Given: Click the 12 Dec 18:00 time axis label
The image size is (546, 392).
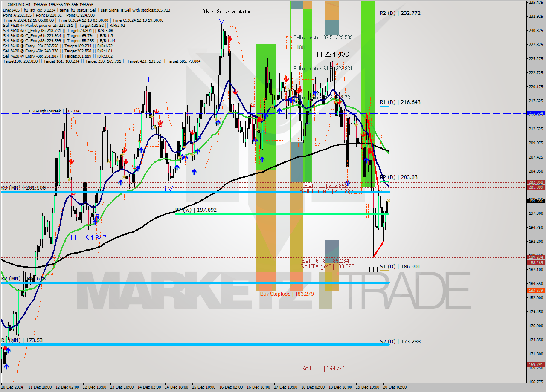Looking at the screenshot, I should coord(95,387).
